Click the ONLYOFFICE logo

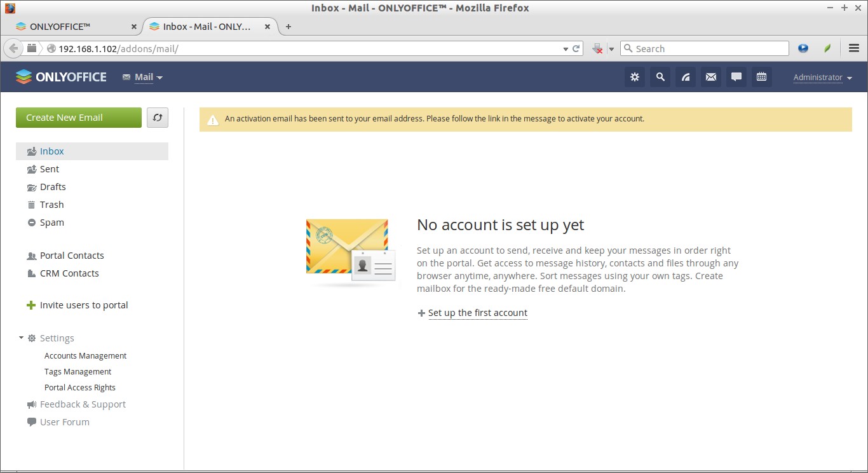(x=61, y=77)
